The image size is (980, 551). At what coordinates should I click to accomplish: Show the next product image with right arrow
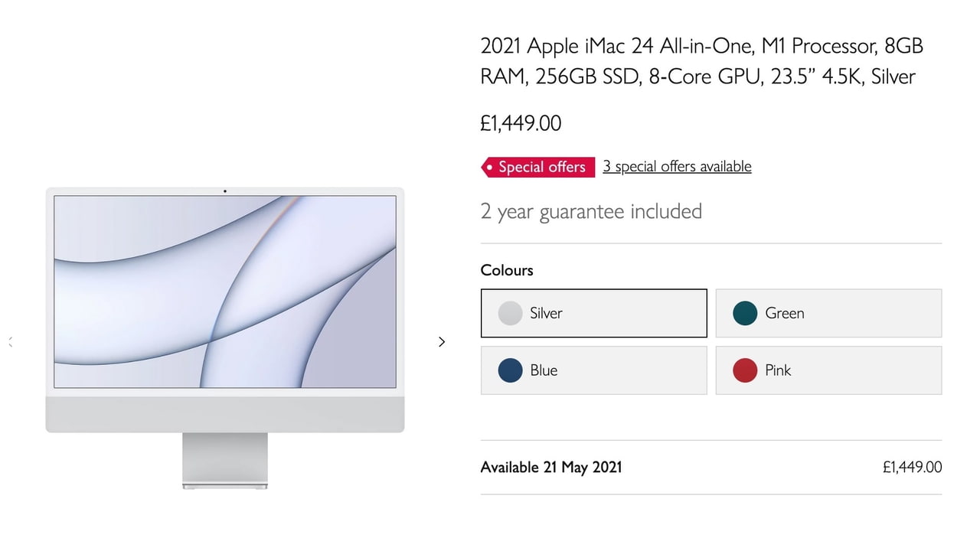point(442,342)
